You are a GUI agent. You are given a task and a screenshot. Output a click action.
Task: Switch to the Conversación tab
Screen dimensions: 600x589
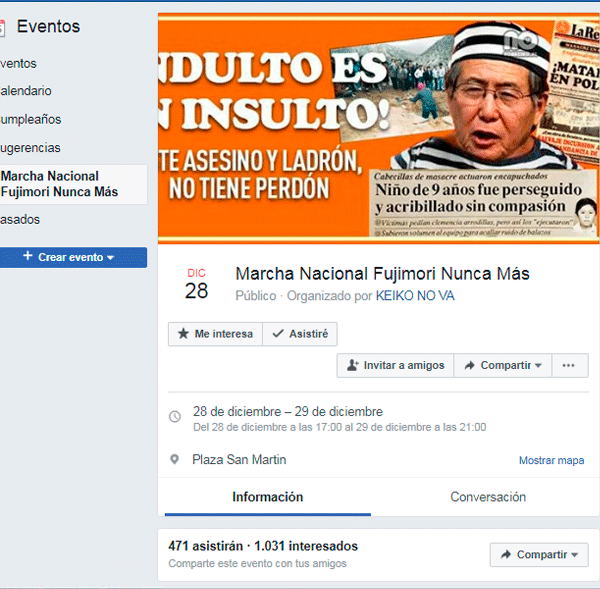pyautogui.click(x=488, y=497)
